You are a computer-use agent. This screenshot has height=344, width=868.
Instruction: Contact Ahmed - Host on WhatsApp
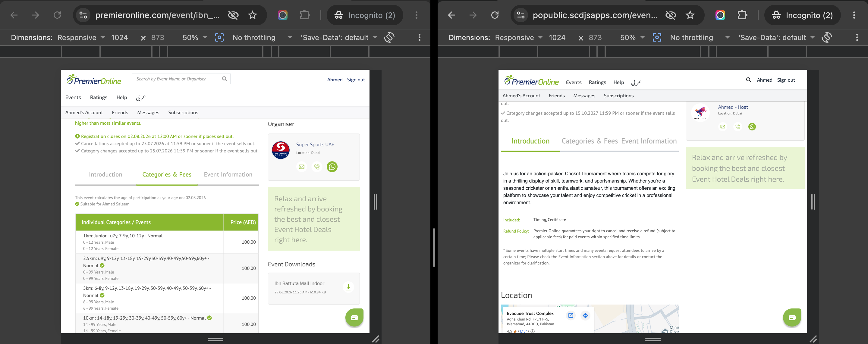752,127
